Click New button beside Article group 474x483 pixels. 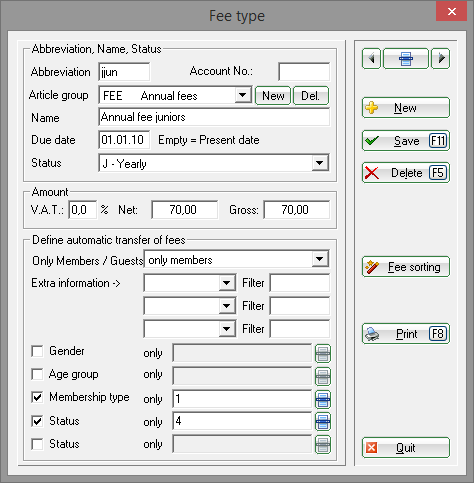tap(273, 96)
